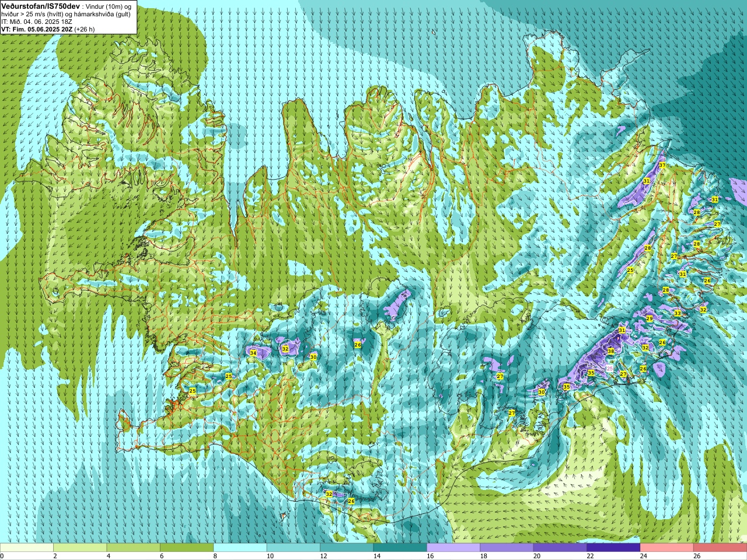Select the olive green 6–8 m/s legend swatch
747x560 pixels.
(187, 547)
